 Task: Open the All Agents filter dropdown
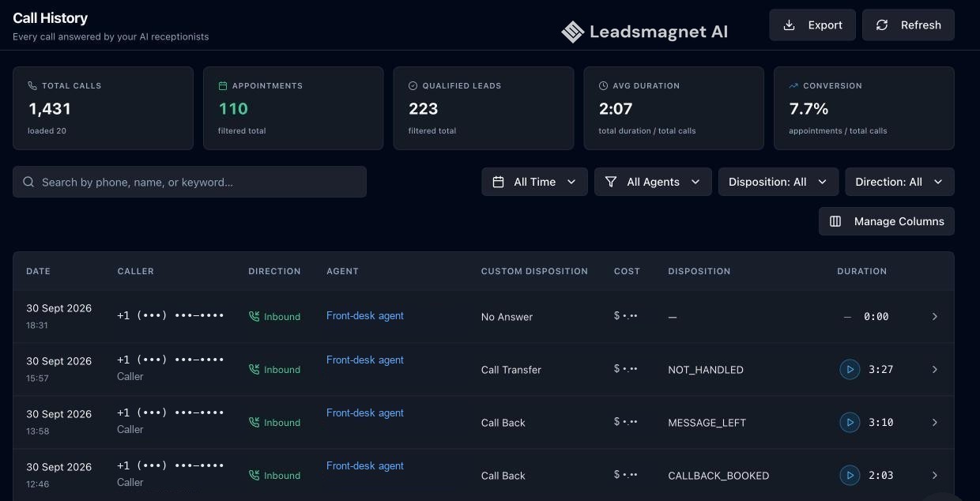tap(653, 182)
